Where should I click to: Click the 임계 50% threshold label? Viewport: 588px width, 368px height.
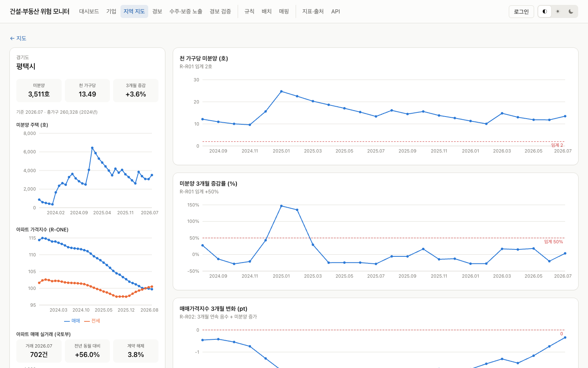[x=553, y=242]
